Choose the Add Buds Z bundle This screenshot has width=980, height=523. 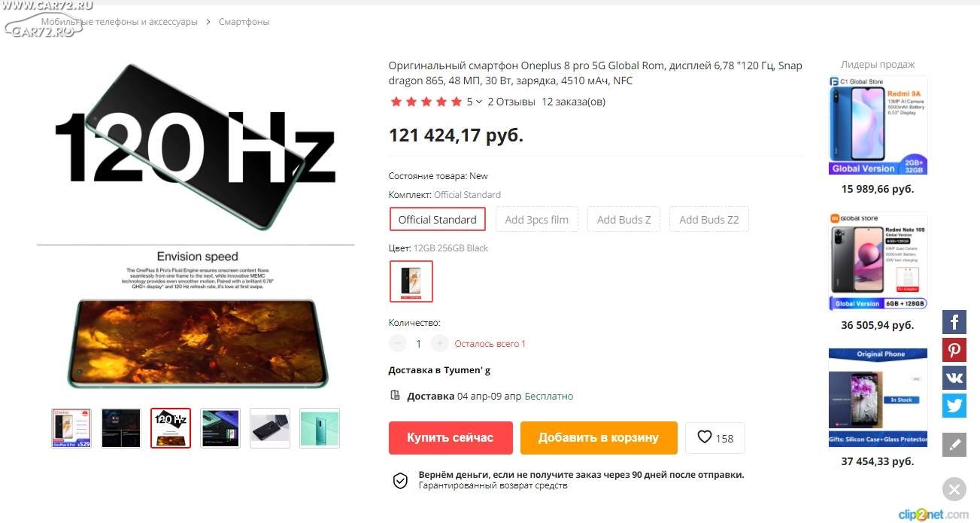pos(623,220)
